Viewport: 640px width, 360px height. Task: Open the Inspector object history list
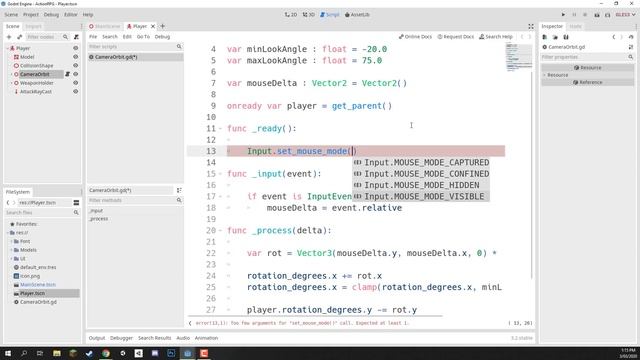coord(631,37)
